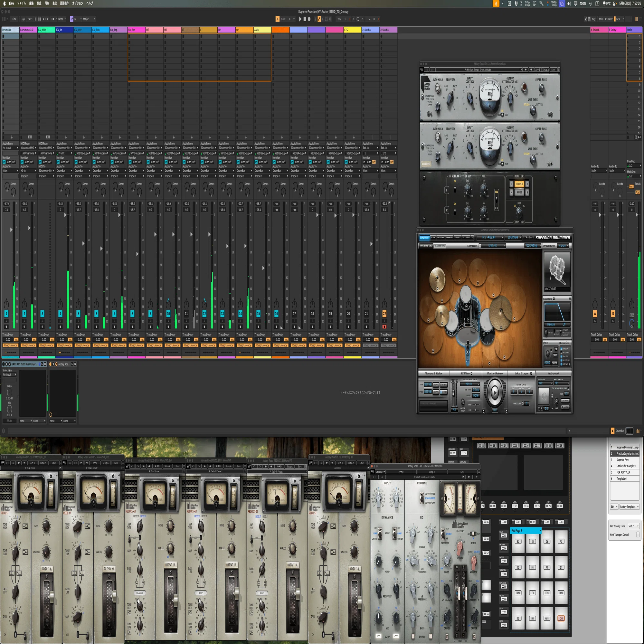Select the KD_In track header
The width and height of the screenshot is (644, 644).
click(x=64, y=30)
